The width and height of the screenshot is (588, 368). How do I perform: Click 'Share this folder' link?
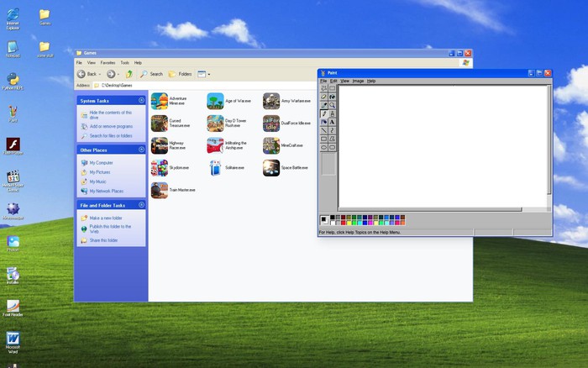(103, 240)
